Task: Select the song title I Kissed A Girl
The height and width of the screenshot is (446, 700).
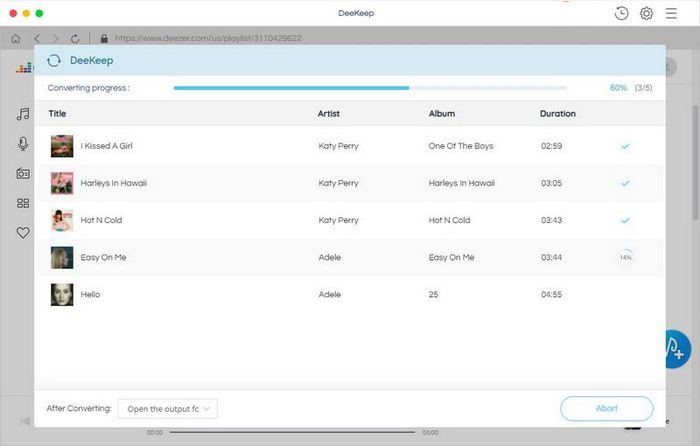Action: point(106,146)
